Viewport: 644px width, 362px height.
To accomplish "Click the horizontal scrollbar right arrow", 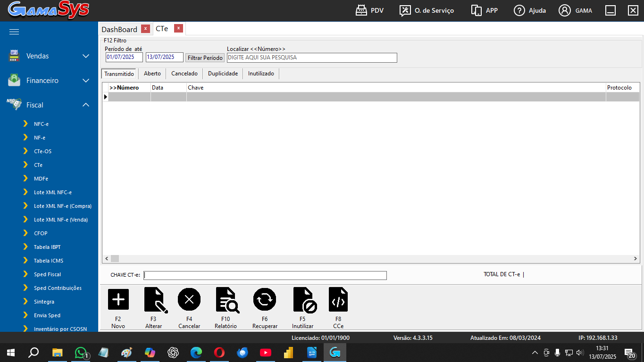I will (636, 259).
